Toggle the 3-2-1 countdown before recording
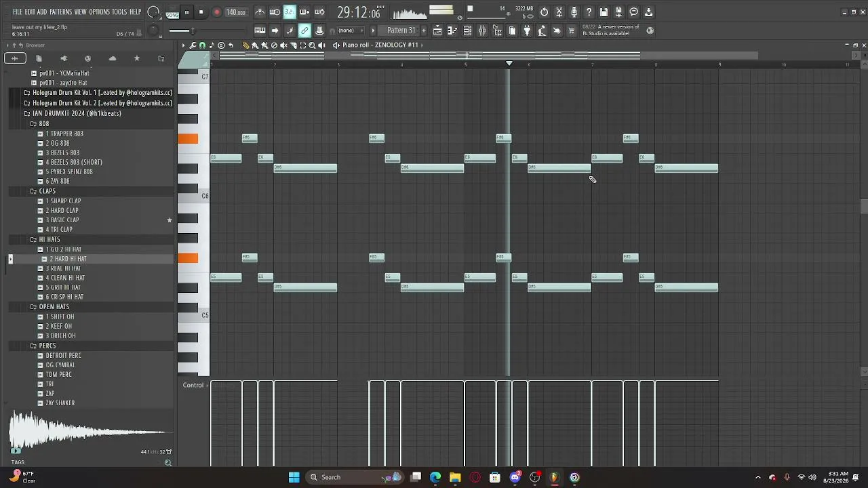 pyautogui.click(x=290, y=12)
